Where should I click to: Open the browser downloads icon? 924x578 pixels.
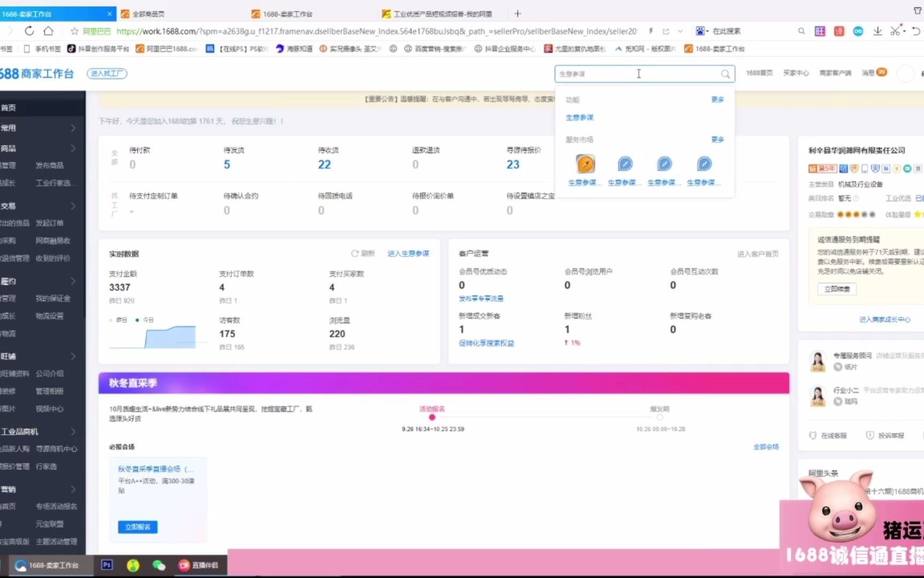(x=877, y=31)
